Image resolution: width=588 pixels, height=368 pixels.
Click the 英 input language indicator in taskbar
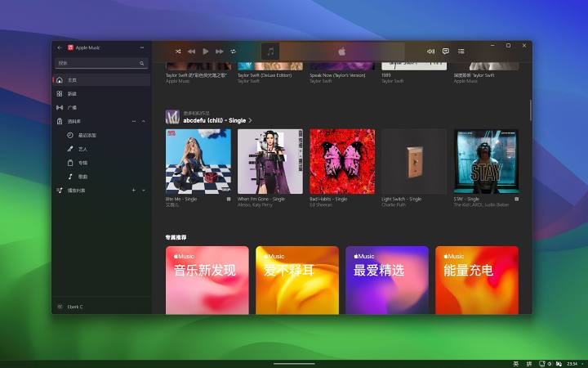516,364
